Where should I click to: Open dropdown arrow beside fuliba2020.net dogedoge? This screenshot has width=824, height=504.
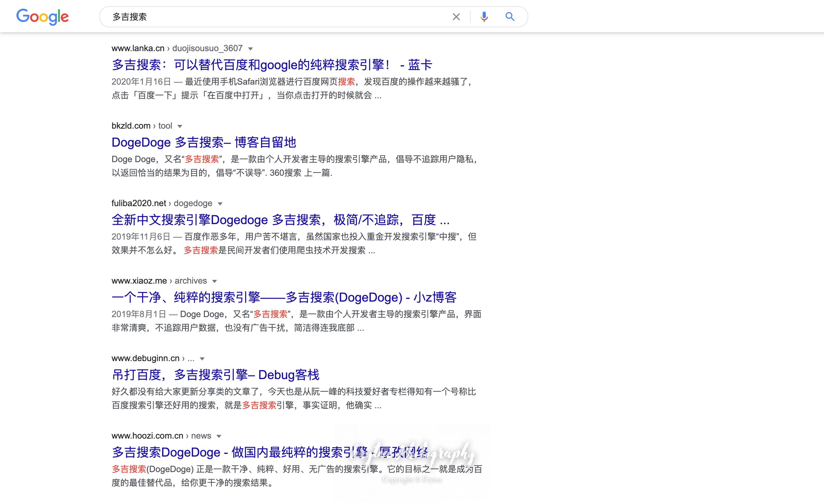[220, 204]
